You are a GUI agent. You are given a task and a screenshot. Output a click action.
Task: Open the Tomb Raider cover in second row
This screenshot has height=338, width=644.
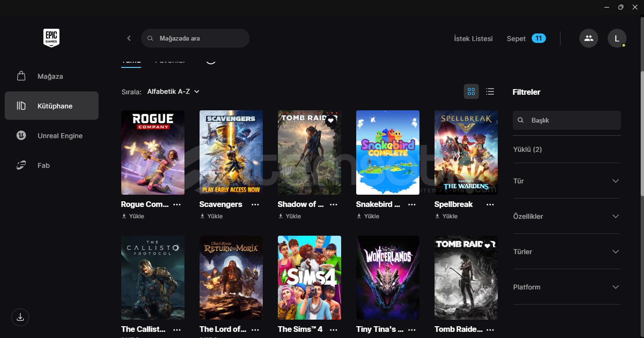coord(466,278)
